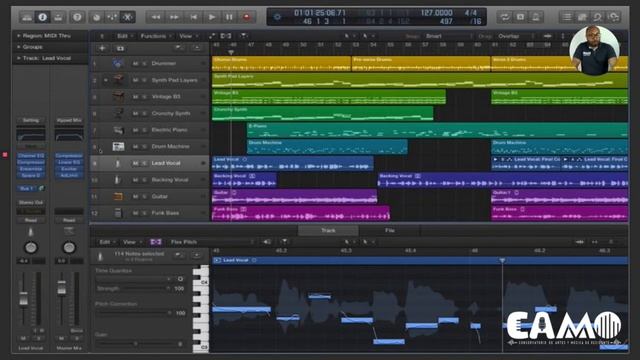This screenshot has height=360, width=640.
Task: Solo the Synth Pad Layers track
Action: coord(144,80)
